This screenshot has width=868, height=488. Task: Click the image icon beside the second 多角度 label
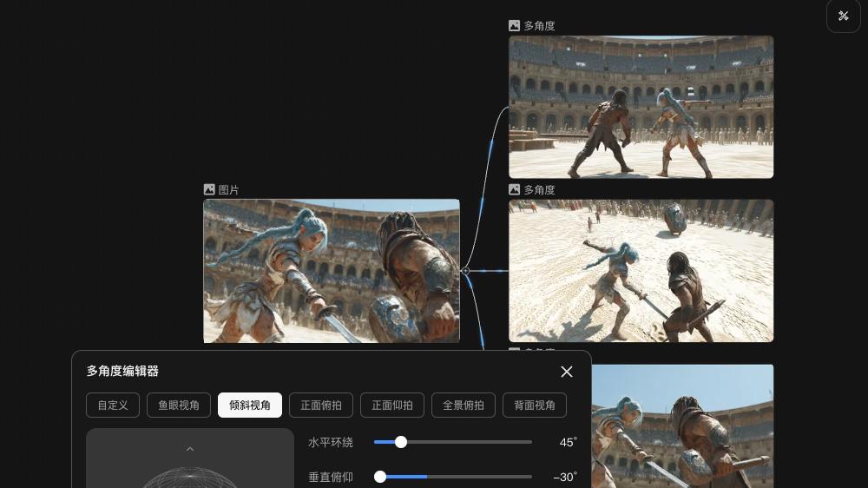click(x=515, y=189)
